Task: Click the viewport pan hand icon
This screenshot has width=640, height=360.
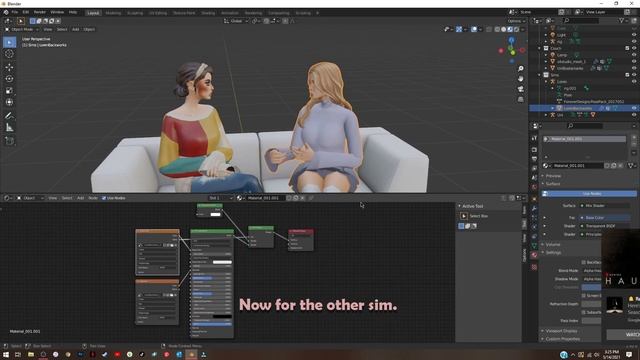Action: (x=520, y=79)
